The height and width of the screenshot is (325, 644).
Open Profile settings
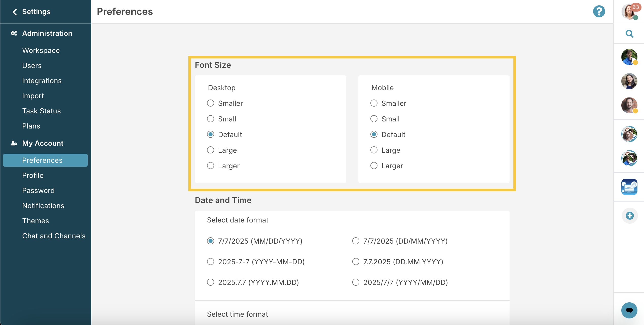click(x=33, y=175)
